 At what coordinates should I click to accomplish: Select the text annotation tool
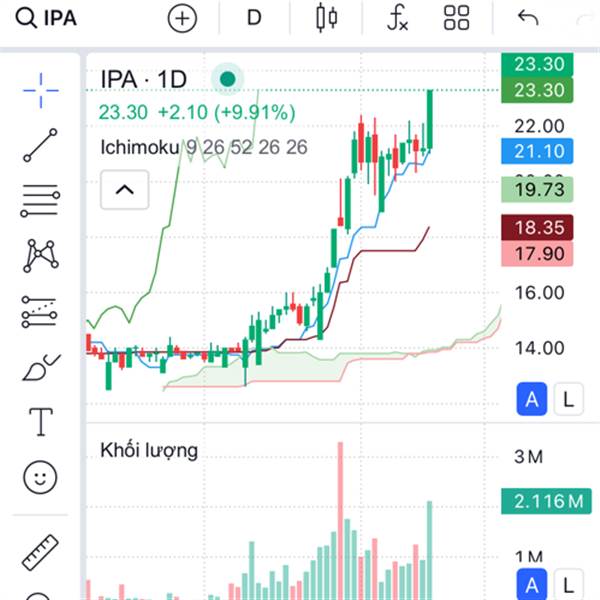tap(41, 422)
